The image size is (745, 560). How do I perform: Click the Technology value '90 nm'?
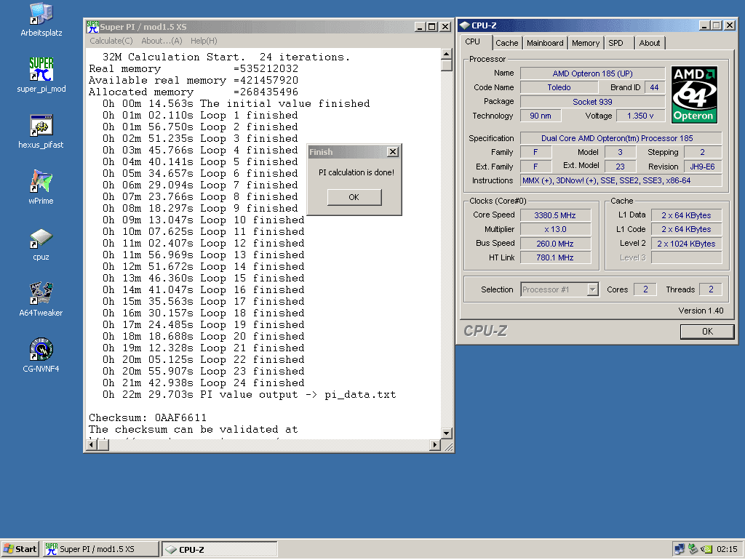(541, 116)
